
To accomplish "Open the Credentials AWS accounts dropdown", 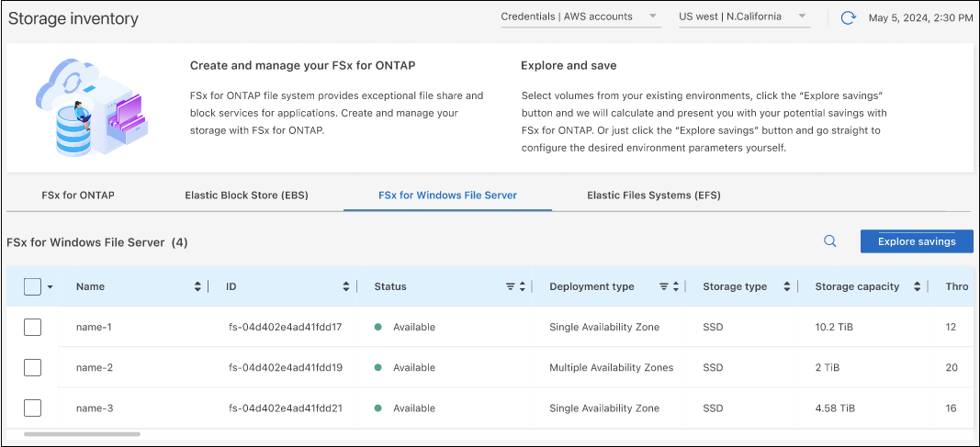I will 580,17.
